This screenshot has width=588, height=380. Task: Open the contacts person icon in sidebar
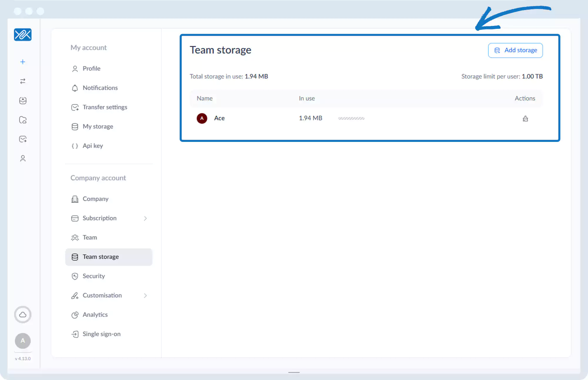point(23,158)
